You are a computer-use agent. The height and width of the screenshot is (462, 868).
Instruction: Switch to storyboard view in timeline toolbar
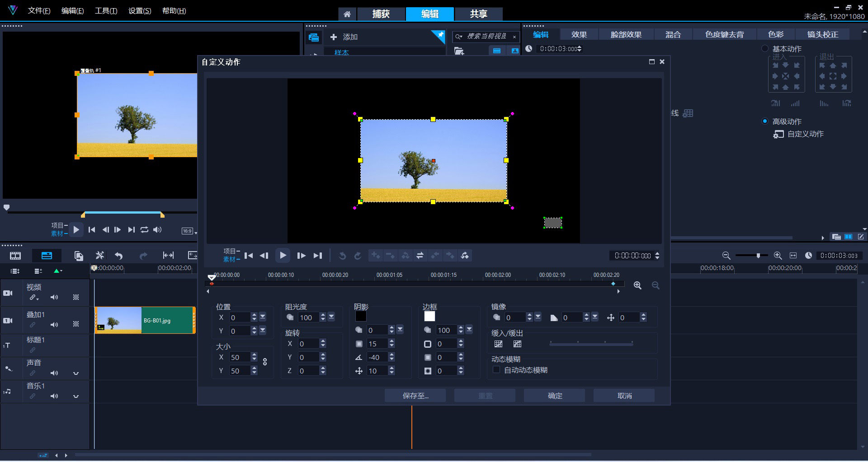pos(15,256)
